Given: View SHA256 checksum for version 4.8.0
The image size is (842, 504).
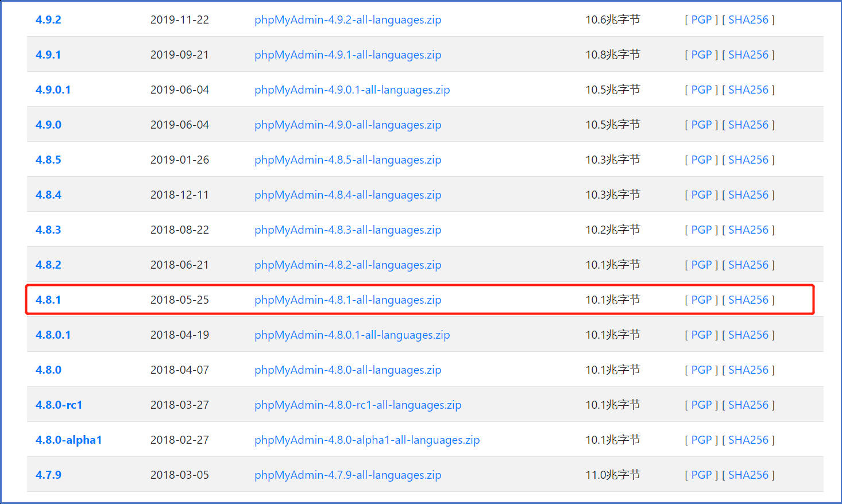Looking at the screenshot, I should [748, 370].
